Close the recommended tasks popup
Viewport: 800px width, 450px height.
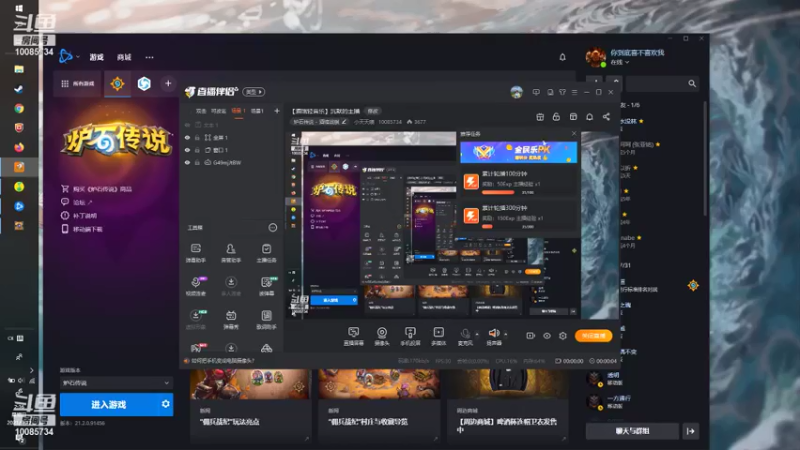[x=574, y=134]
